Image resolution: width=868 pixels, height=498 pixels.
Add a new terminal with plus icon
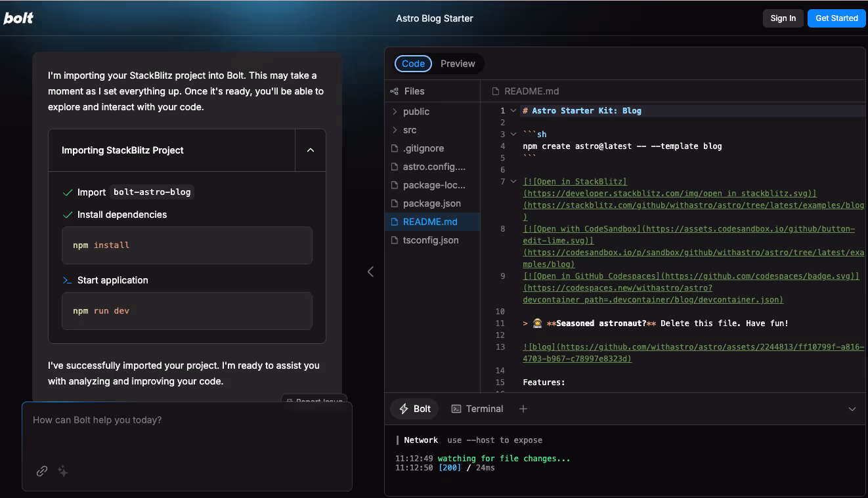coord(523,409)
